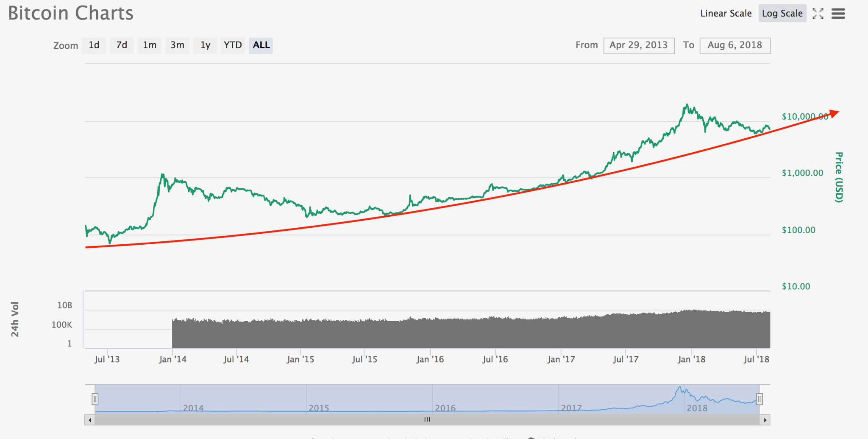This screenshot has height=439, width=868.
Task: Select the 3m zoom option
Action: (177, 45)
